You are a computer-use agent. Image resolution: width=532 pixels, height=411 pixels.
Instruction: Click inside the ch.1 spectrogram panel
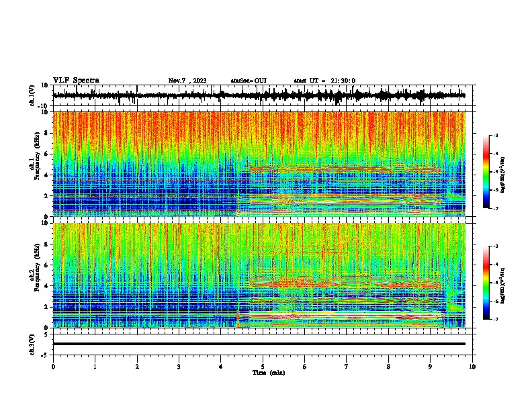point(259,164)
